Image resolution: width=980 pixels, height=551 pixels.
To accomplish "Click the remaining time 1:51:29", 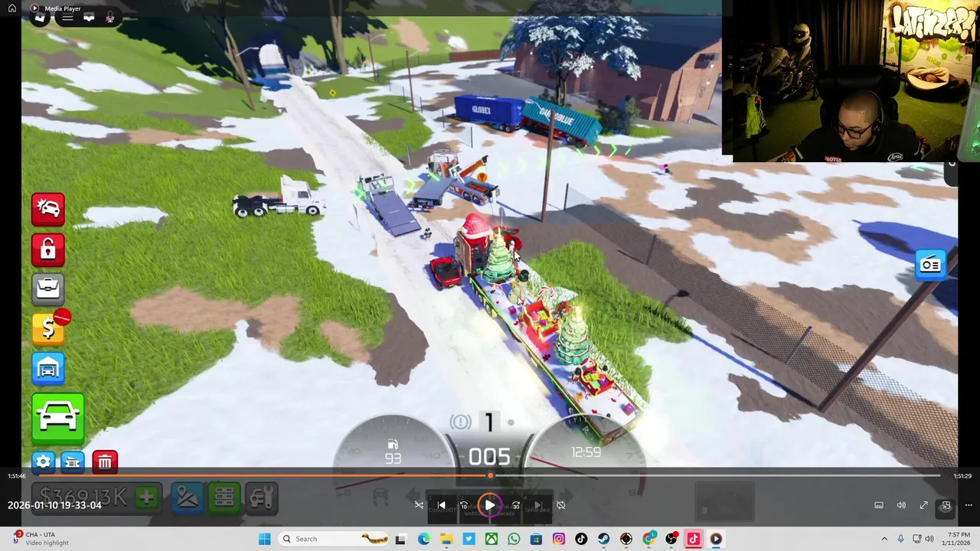I will click(x=962, y=476).
